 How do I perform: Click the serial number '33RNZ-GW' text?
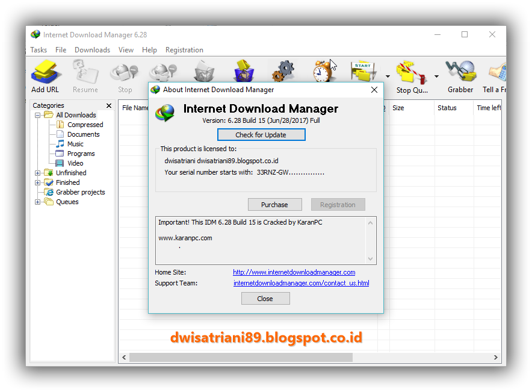tap(273, 172)
